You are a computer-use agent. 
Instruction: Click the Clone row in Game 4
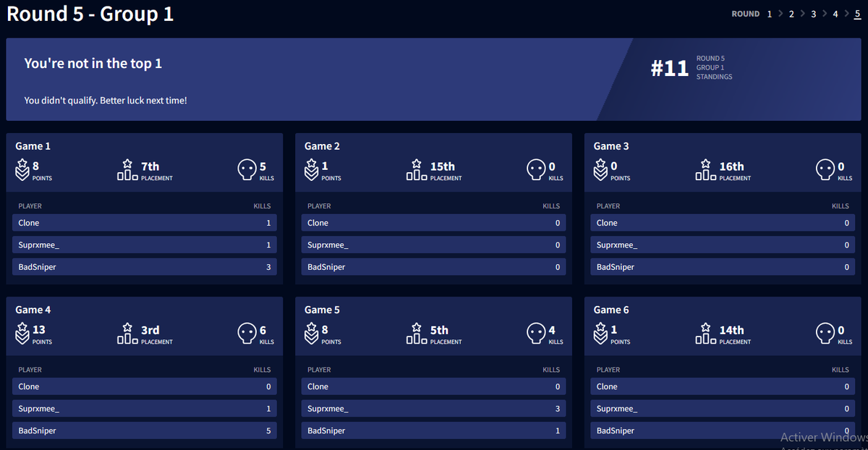[x=145, y=386]
